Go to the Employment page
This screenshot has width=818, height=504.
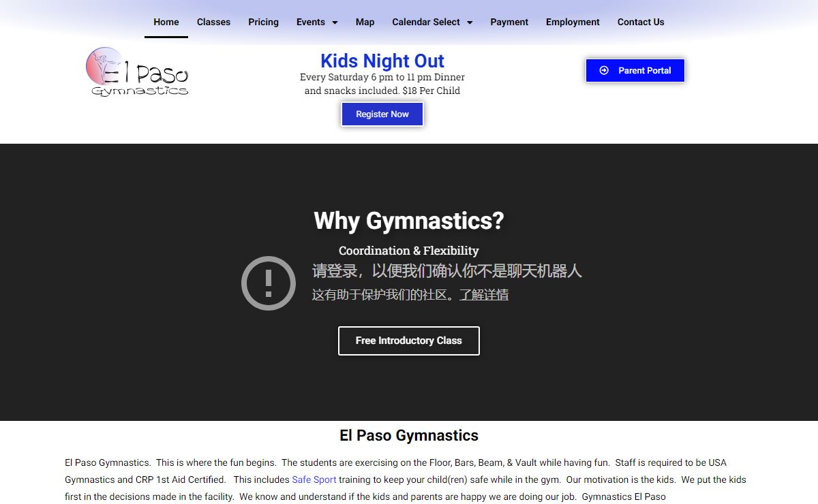pyautogui.click(x=573, y=22)
